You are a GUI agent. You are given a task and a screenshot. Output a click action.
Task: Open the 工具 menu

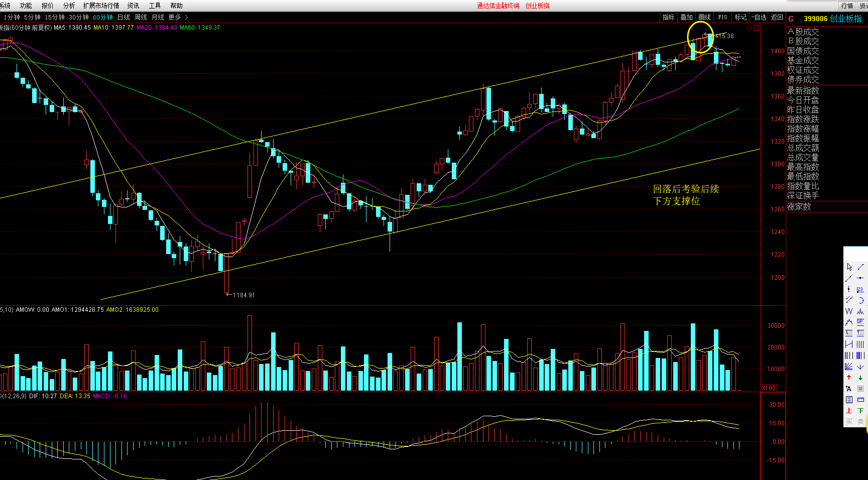155,6
